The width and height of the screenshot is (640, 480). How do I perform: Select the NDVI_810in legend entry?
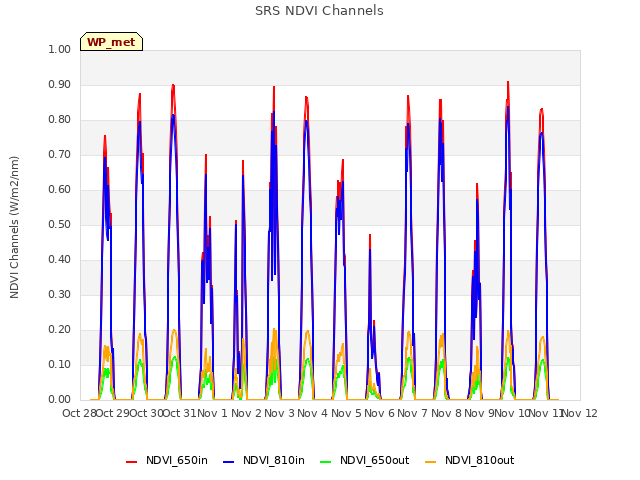[x=264, y=460]
